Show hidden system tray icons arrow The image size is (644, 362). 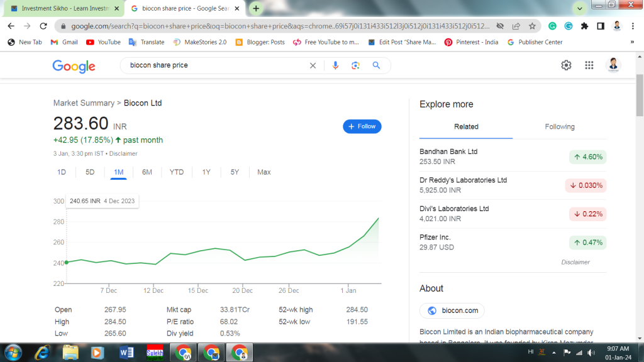coord(554,353)
